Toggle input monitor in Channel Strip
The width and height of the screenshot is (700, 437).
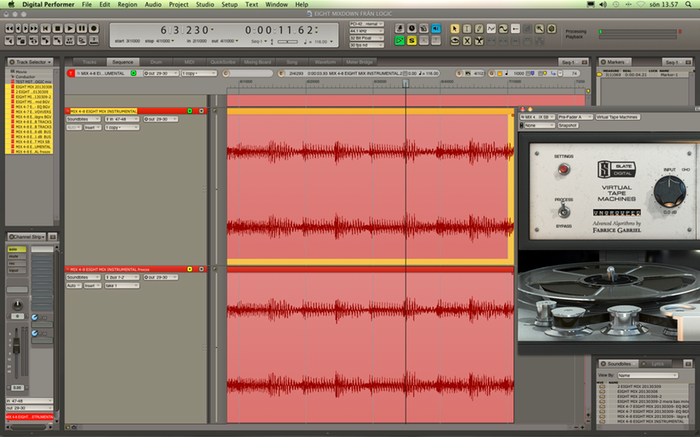[x=17, y=271]
